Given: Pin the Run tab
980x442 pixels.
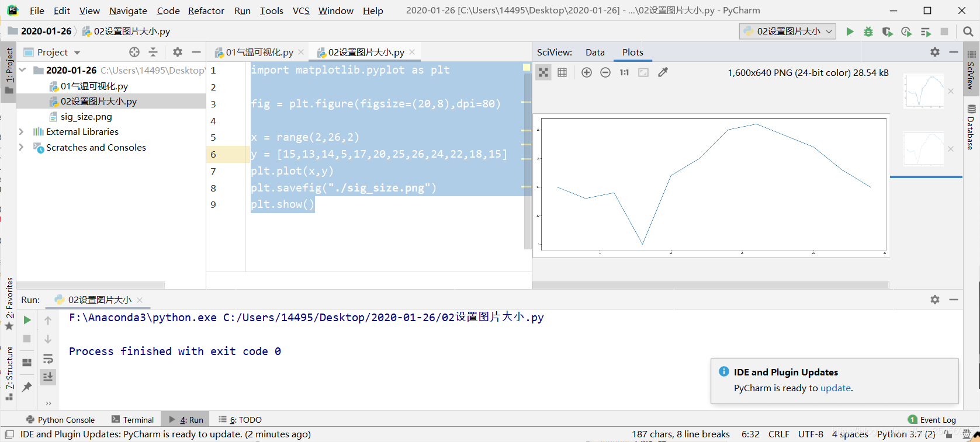Looking at the screenshot, I should (27, 387).
